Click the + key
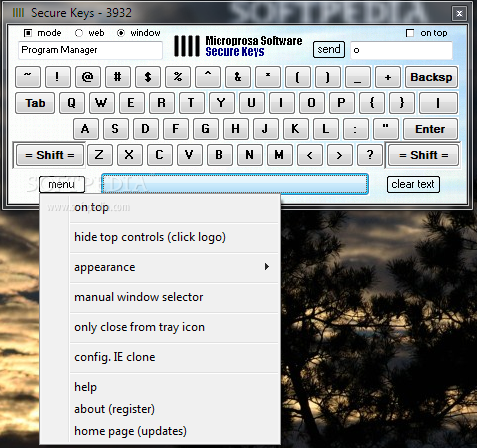Screen dimensions: 477x448 click(388, 77)
